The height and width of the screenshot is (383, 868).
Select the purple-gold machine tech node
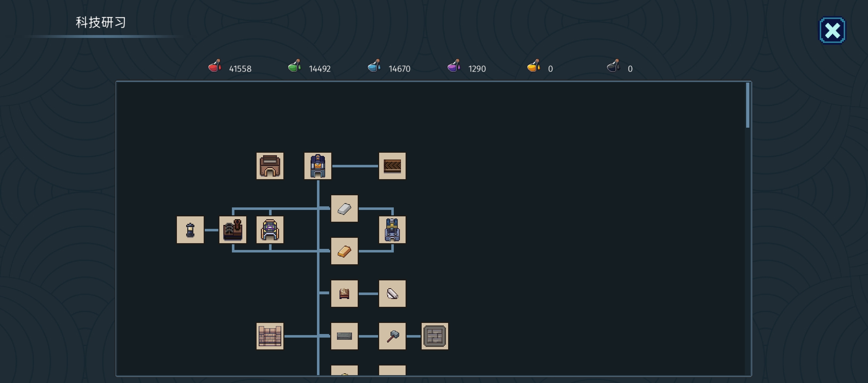pos(270,230)
